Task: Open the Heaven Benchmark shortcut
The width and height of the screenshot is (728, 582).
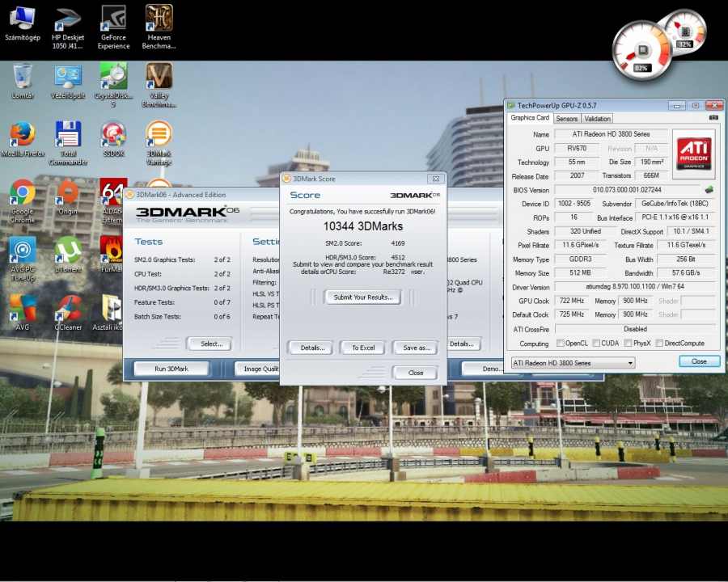Action: [x=159, y=27]
